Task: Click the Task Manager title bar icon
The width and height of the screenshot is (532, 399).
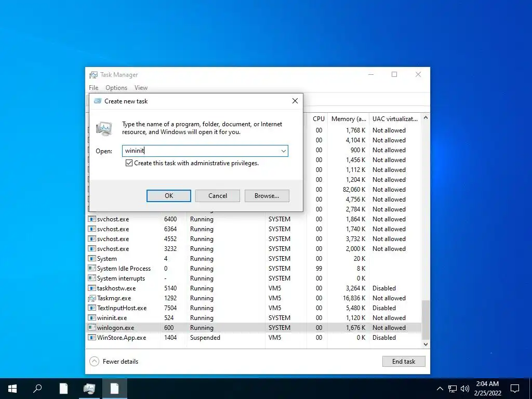Action: [94, 75]
